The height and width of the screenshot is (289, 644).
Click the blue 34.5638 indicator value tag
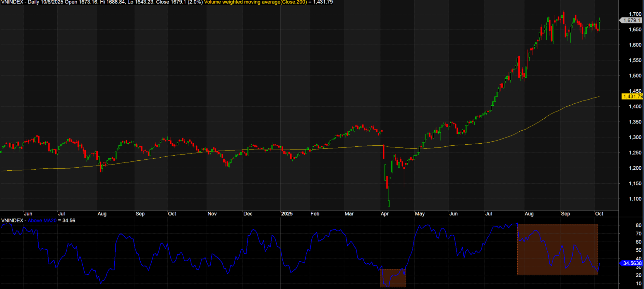[632, 263]
